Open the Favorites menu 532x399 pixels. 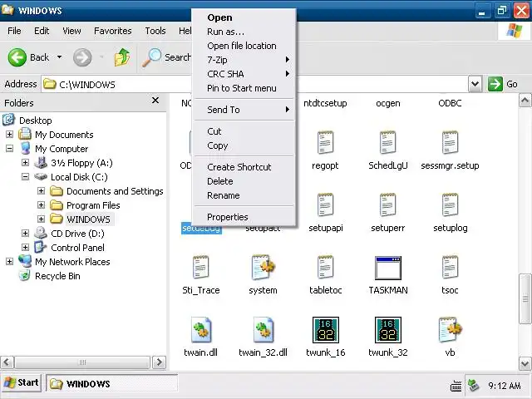point(113,31)
